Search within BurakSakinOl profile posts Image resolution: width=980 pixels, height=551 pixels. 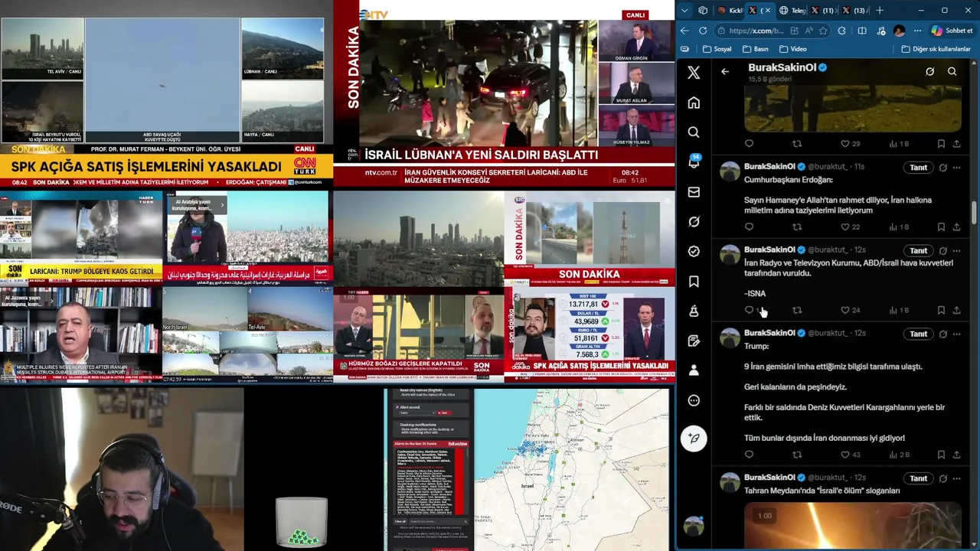coord(952,72)
